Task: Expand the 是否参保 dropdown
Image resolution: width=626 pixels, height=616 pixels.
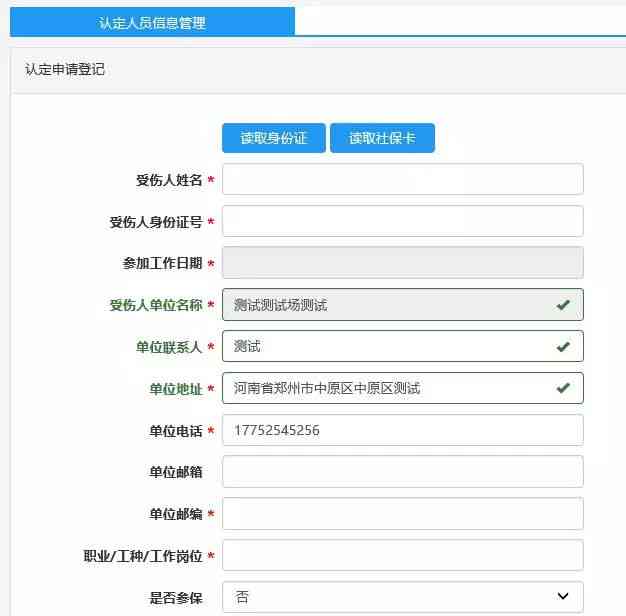Action: pyautogui.click(x=402, y=597)
